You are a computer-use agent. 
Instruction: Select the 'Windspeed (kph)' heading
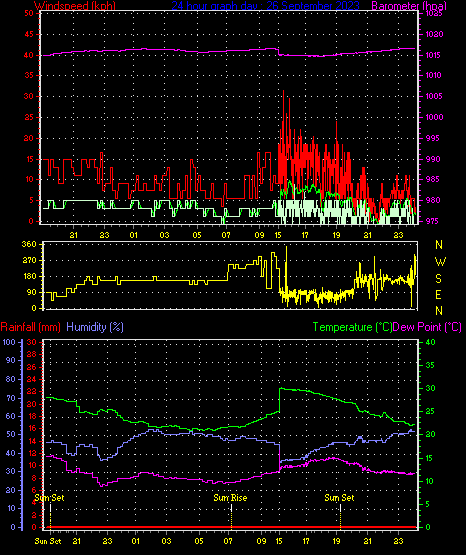[x=75, y=6]
